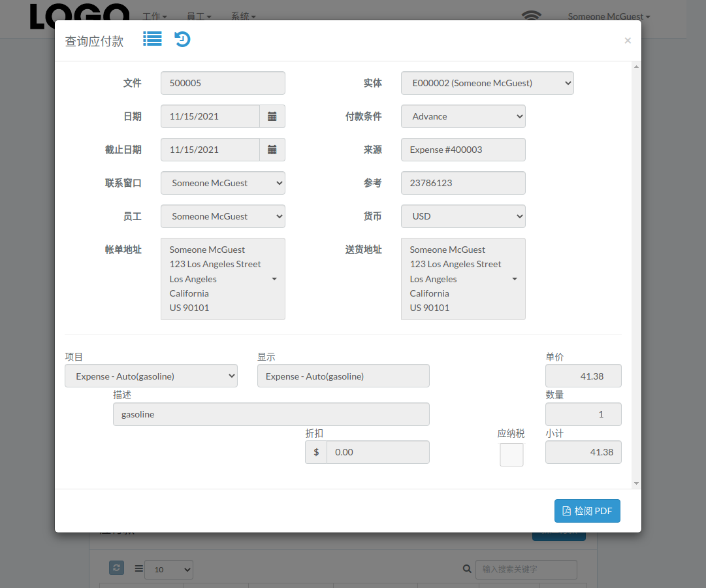Click the 参考 field 23786123
The height and width of the screenshot is (588, 706).
pyautogui.click(x=463, y=183)
